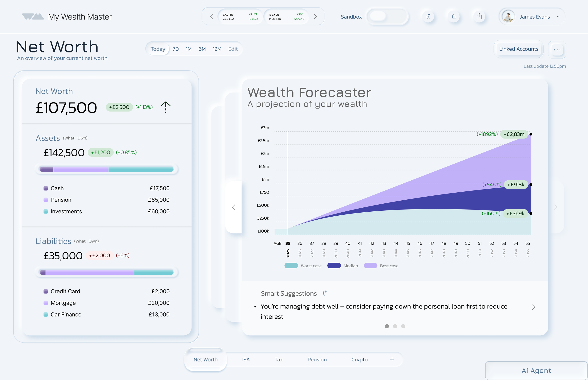Click plus icon to add tab
588x380 pixels.
(392, 359)
